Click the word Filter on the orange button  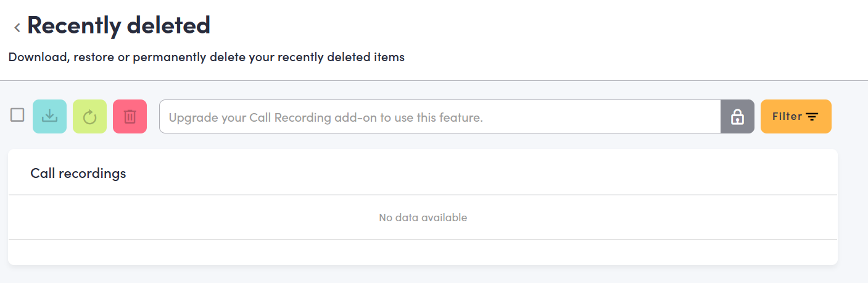click(x=787, y=116)
